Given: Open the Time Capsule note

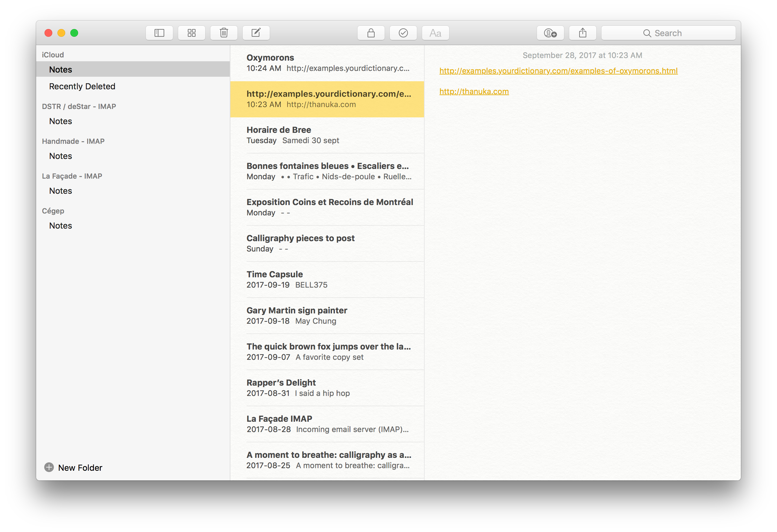Looking at the screenshot, I should [327, 279].
